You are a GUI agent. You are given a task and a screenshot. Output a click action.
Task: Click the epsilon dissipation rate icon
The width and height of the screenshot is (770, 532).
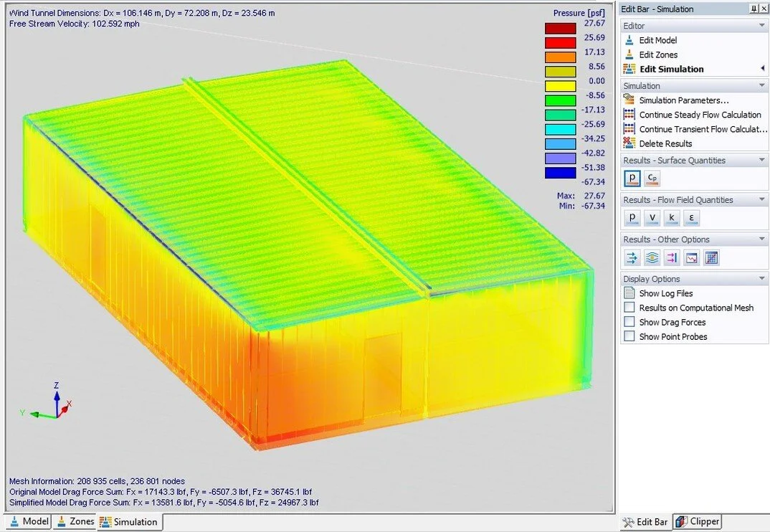coord(691,218)
